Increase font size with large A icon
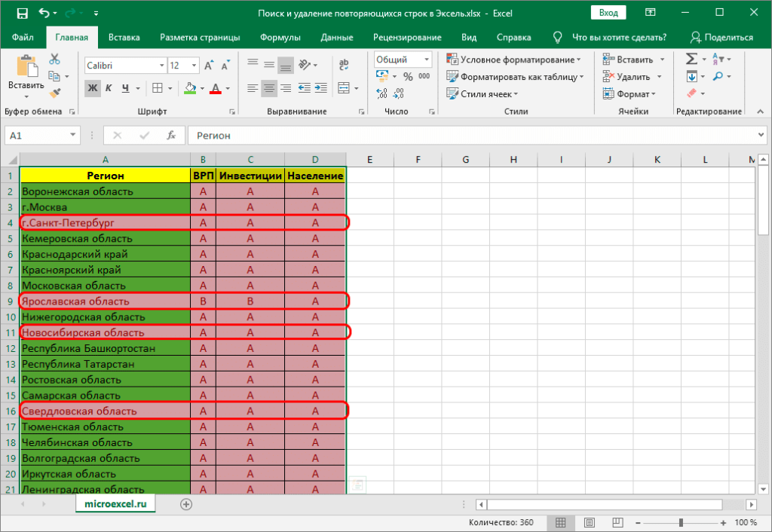Viewport: 772px width, 532px height. point(209,66)
